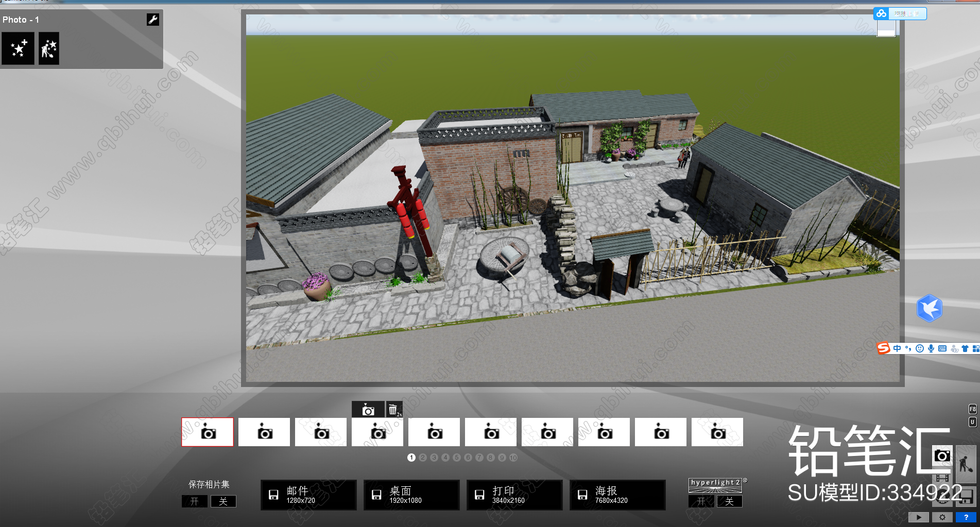Store camera viewpoint above slot four
Viewport: 980px width, 527px height.
tap(368, 410)
